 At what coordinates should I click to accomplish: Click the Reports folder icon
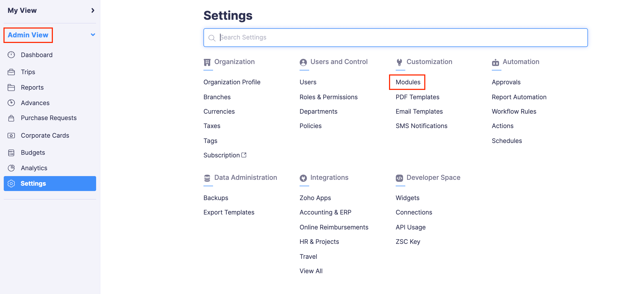pos(11,88)
